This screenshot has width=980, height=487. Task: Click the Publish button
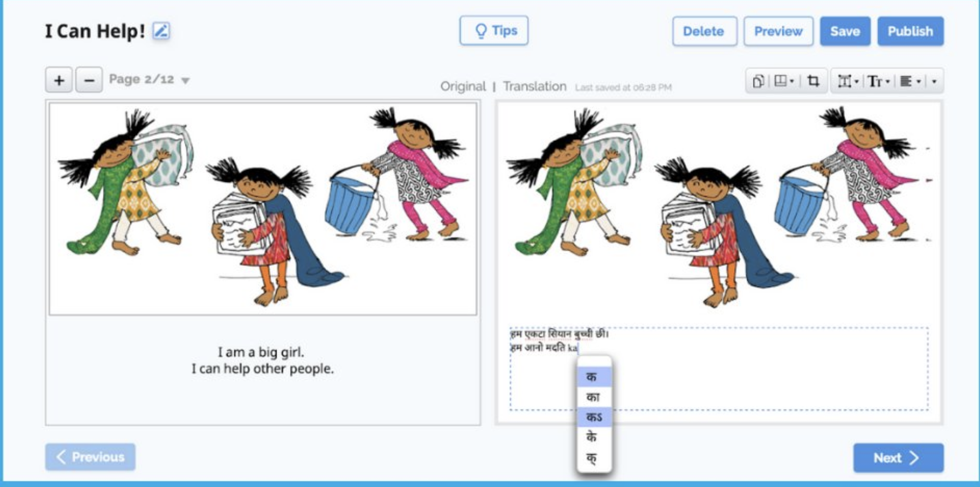(910, 31)
